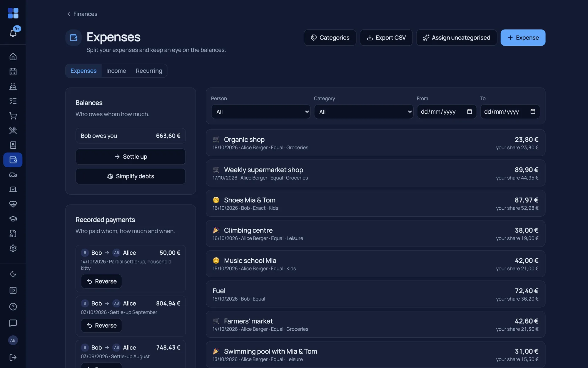Open AB user avatar in sidebar

13,340
